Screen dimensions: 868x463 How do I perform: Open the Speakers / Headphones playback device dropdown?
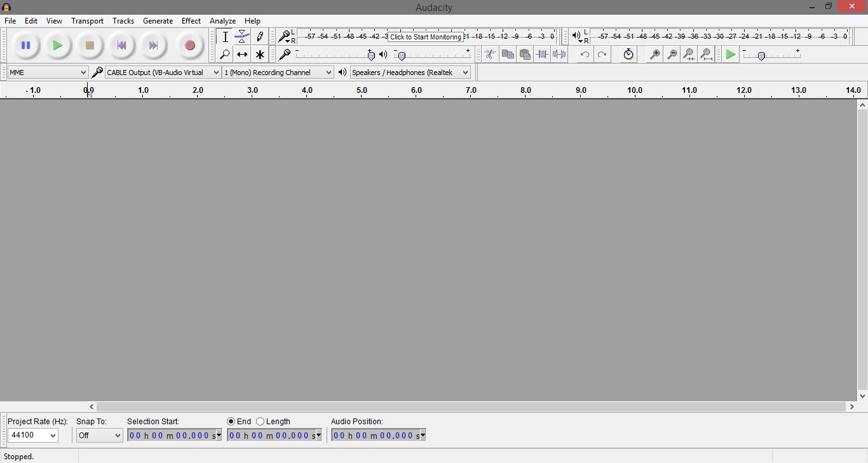click(410, 73)
